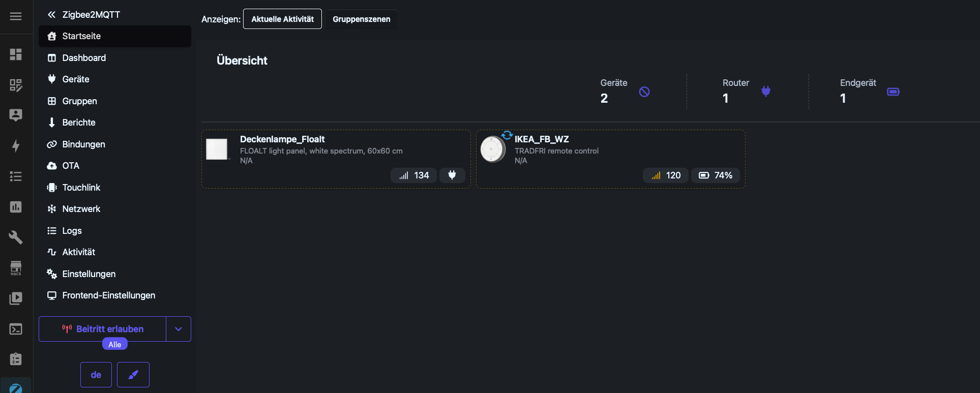Expand the Beitritt erlauben dropdown arrow
The image size is (980, 393).
(x=178, y=329)
